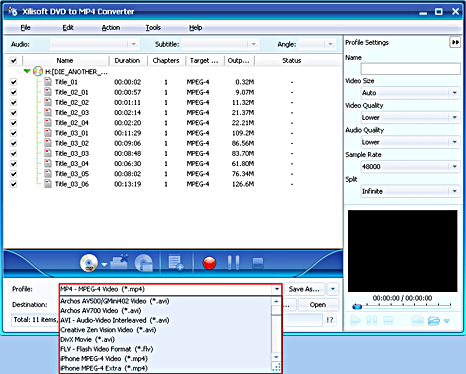Click the help question mark icon
Viewport: 466px width, 374px height.
(330, 320)
